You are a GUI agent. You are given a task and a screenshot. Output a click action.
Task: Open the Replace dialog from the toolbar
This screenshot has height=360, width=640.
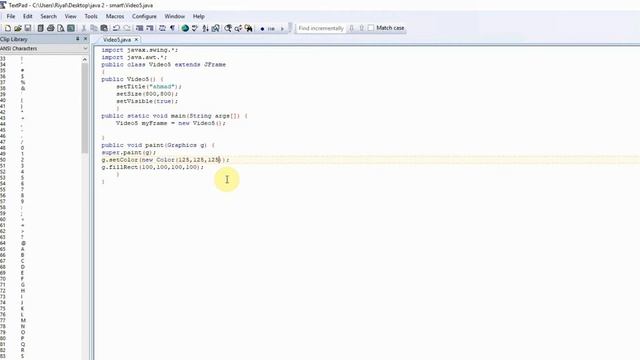pyautogui.click(x=238, y=28)
